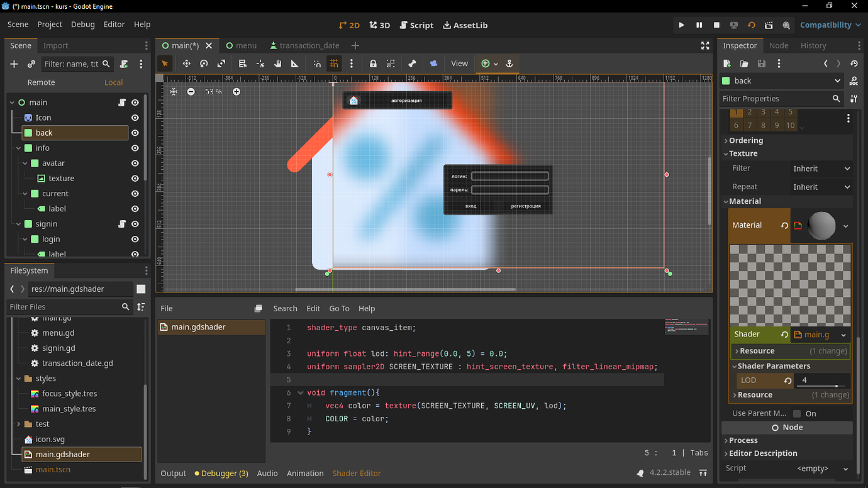Open the transaction_date scene tab
This screenshot has height=488, width=868.
pyautogui.click(x=304, y=45)
